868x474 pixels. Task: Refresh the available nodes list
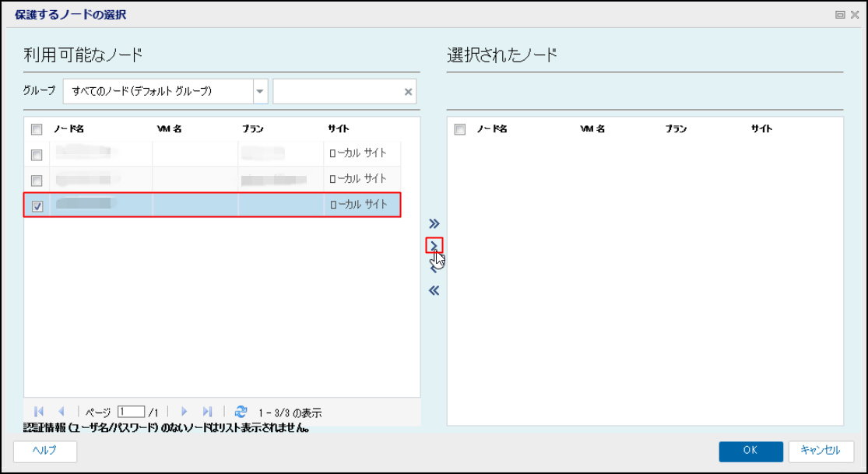click(241, 412)
